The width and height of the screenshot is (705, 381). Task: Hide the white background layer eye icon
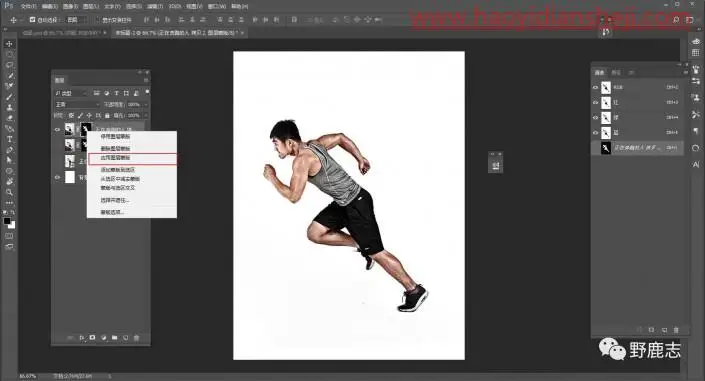pyautogui.click(x=57, y=177)
